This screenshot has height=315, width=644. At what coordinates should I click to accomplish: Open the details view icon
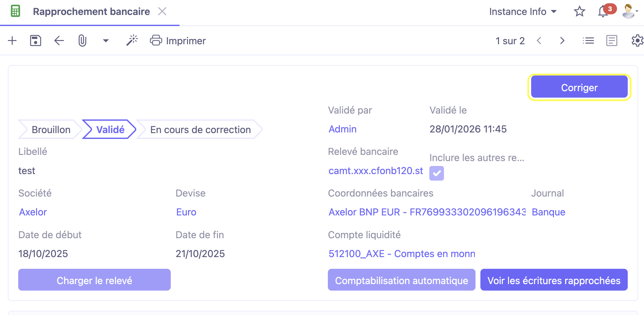click(x=611, y=40)
